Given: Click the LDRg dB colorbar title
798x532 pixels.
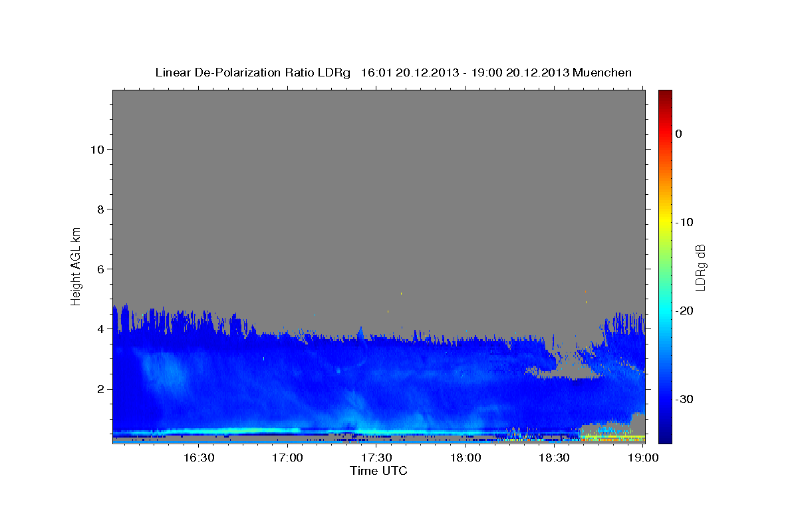Looking at the screenshot, I should pos(700,267).
